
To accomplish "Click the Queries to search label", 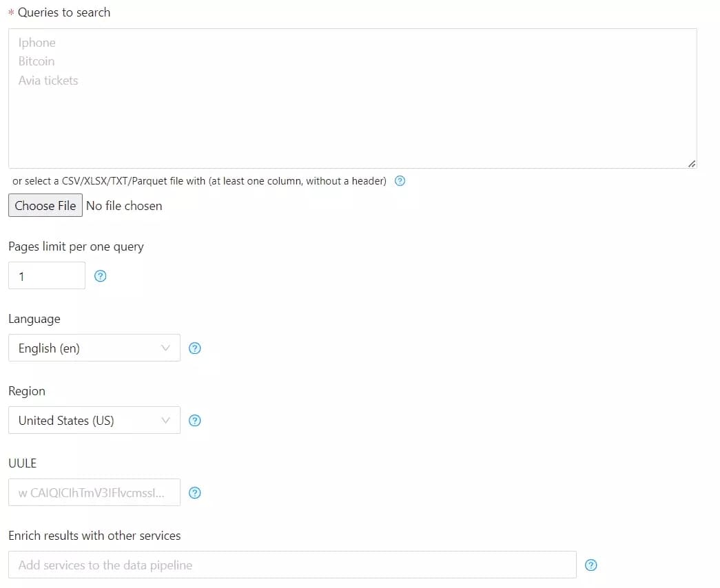I will click(x=63, y=12).
